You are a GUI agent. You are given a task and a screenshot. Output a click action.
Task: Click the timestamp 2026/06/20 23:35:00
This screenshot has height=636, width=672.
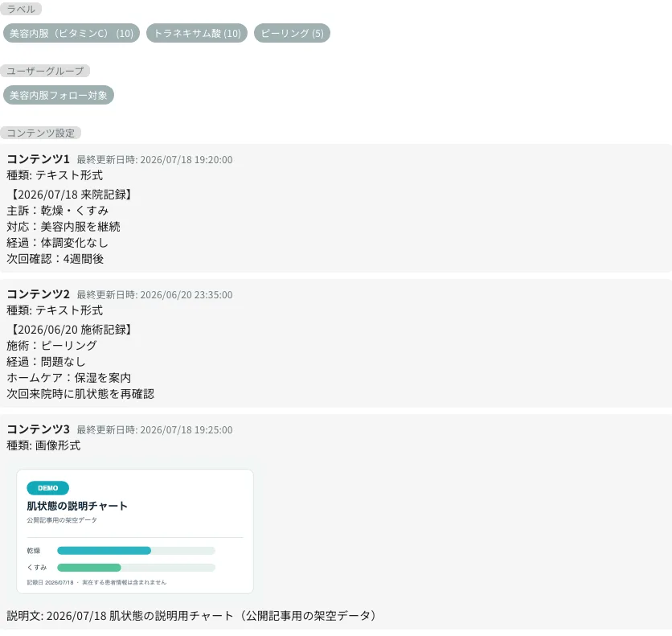pyautogui.click(x=186, y=295)
